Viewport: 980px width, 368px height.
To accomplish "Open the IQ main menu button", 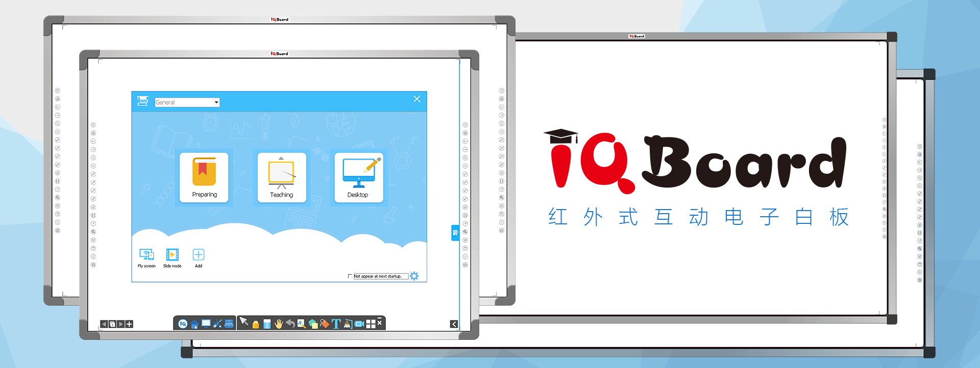I will click(183, 324).
